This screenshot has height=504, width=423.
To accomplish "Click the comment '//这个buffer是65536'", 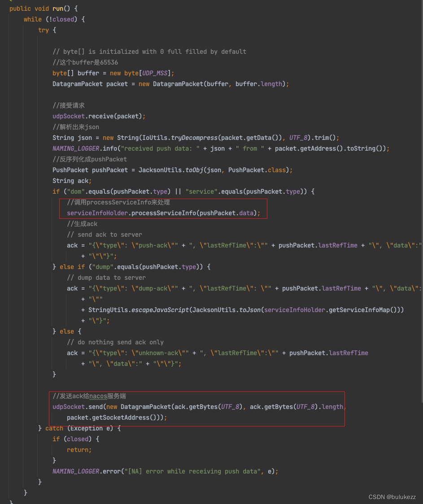I will pyautogui.click(x=85, y=62).
